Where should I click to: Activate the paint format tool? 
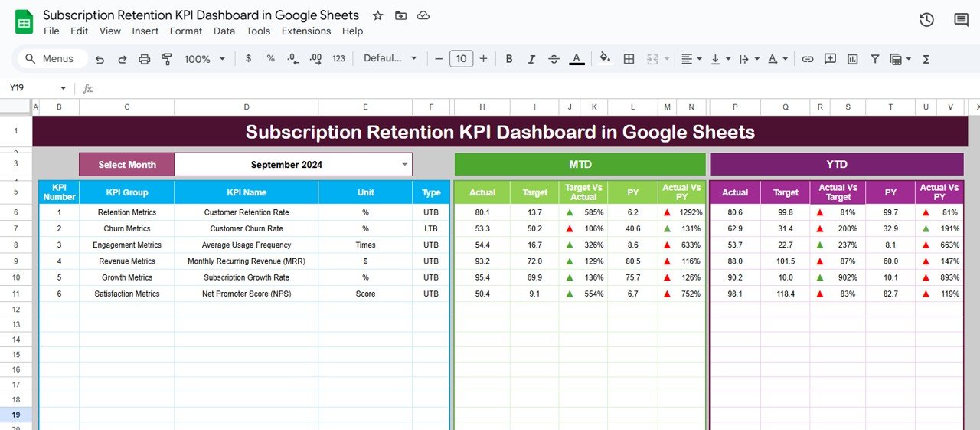coord(166,59)
